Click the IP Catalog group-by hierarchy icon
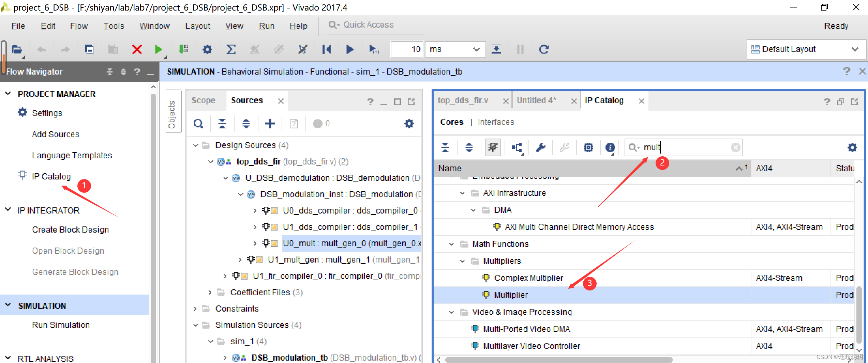Screen dimensions: 868x363 (x=518, y=147)
